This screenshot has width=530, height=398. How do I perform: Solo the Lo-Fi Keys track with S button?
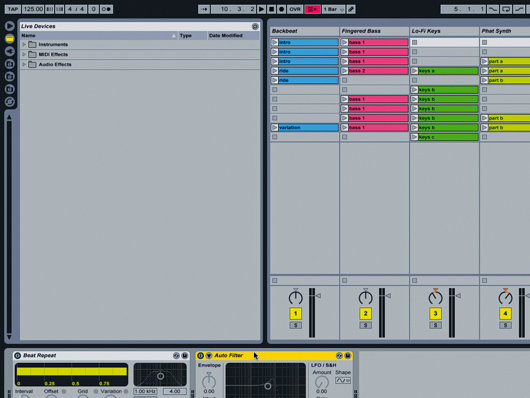click(x=435, y=325)
